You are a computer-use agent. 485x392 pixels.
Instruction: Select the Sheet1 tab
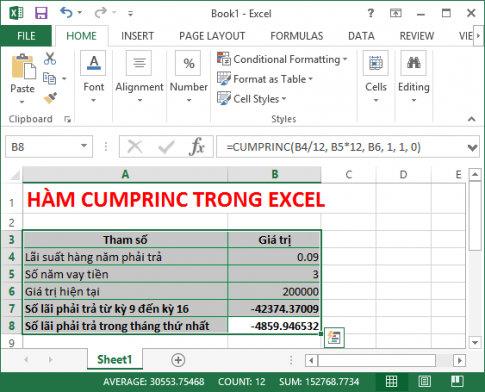click(x=115, y=359)
